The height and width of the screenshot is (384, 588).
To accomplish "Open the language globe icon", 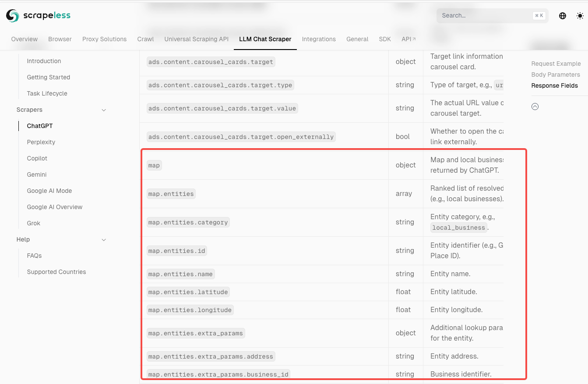I will [x=563, y=16].
